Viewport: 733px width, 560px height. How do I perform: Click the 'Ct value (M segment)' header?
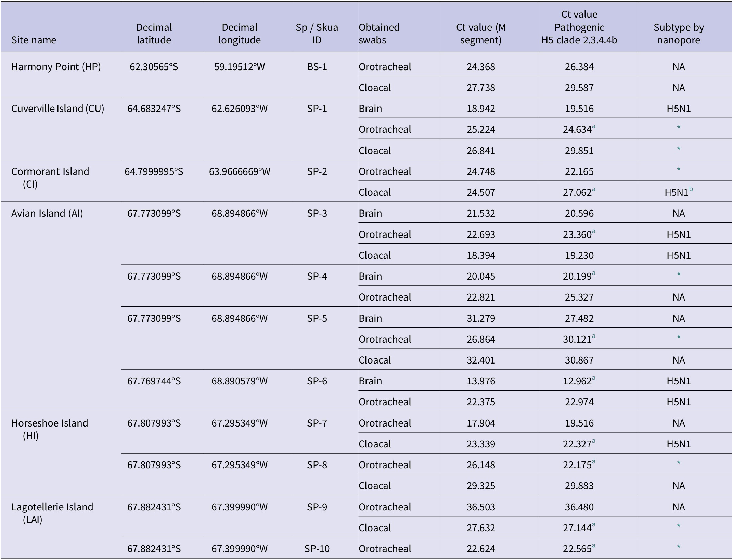coord(481,34)
